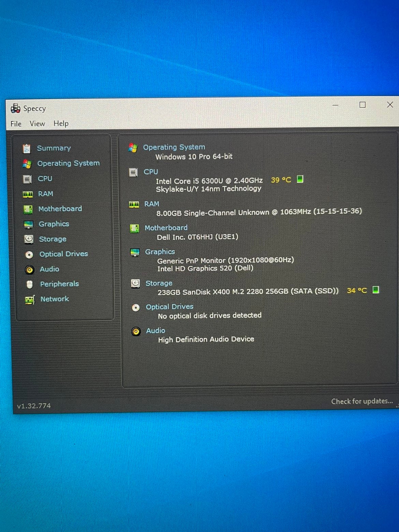
Task: Open the Operating System heading link
Action: coord(174,147)
